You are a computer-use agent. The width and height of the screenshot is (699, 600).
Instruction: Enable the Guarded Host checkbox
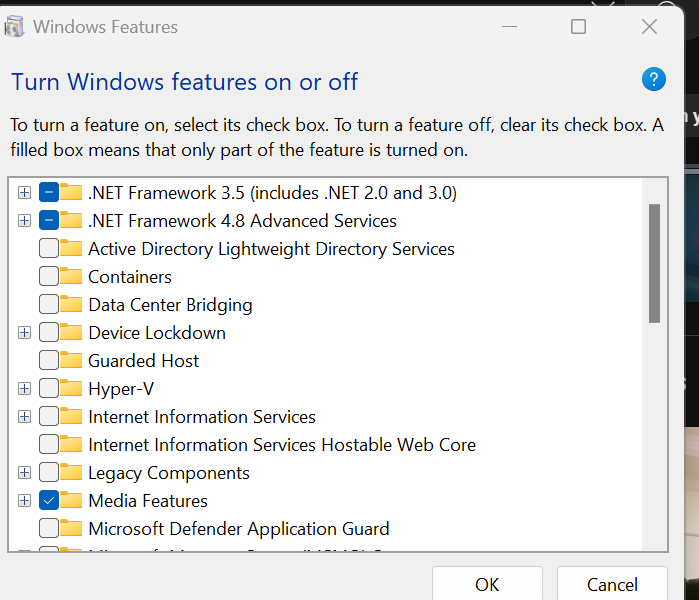click(x=49, y=361)
